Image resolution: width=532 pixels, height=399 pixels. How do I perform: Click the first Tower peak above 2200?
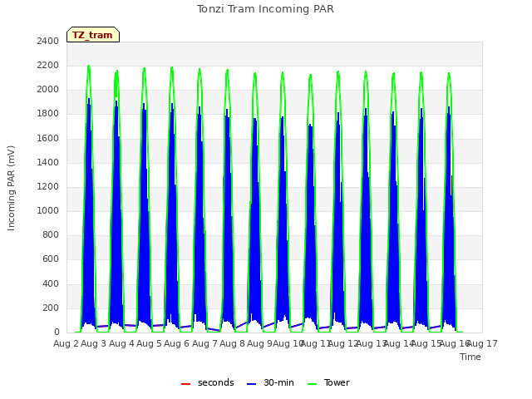pyautogui.click(x=89, y=66)
